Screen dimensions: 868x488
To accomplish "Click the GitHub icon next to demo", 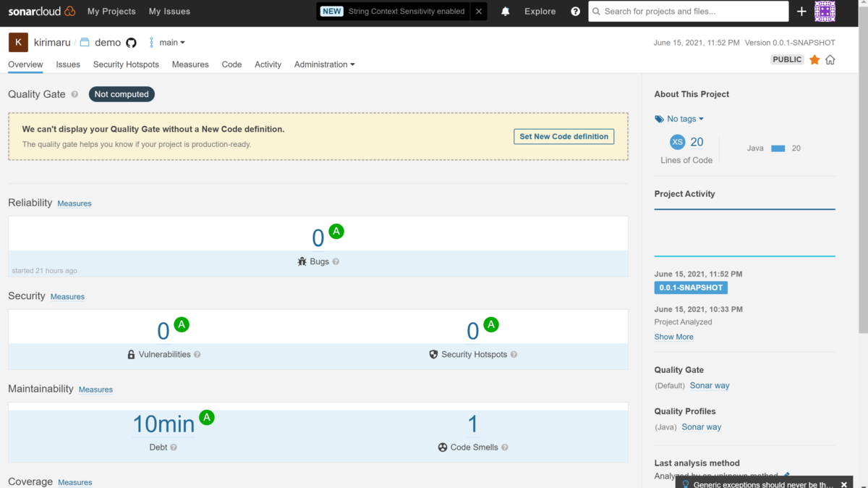I will pos(131,43).
